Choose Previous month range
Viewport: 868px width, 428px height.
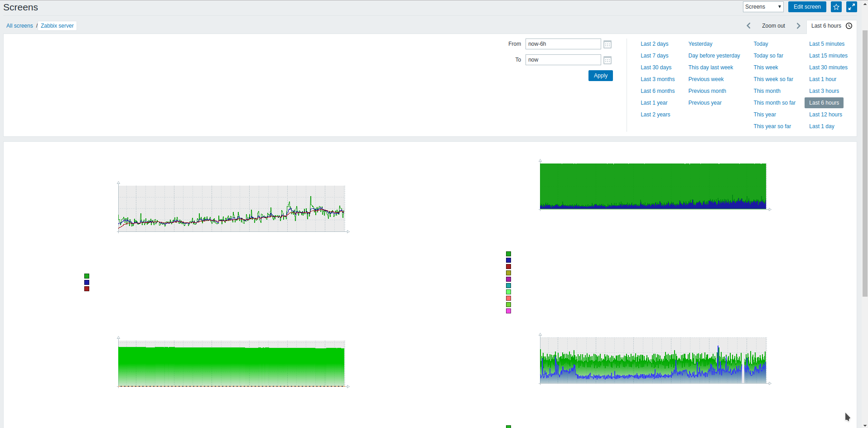[707, 91]
